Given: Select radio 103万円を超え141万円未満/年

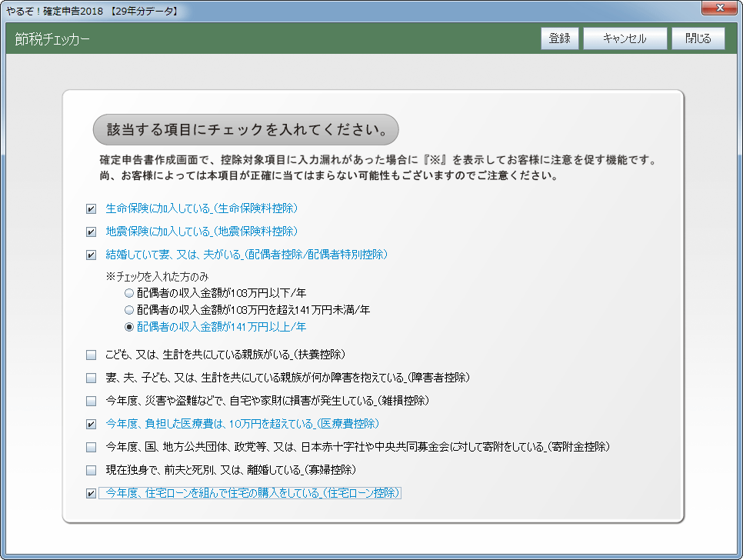Looking at the screenshot, I should point(129,310).
